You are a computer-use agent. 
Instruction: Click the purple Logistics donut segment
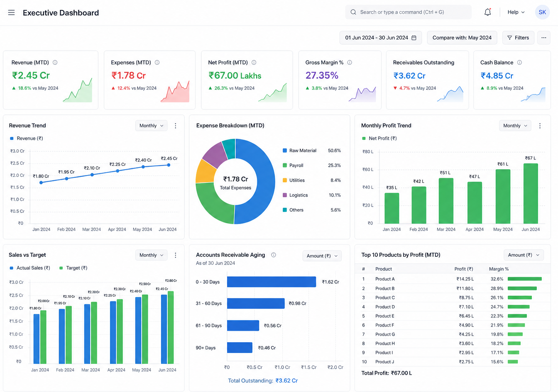(215, 155)
